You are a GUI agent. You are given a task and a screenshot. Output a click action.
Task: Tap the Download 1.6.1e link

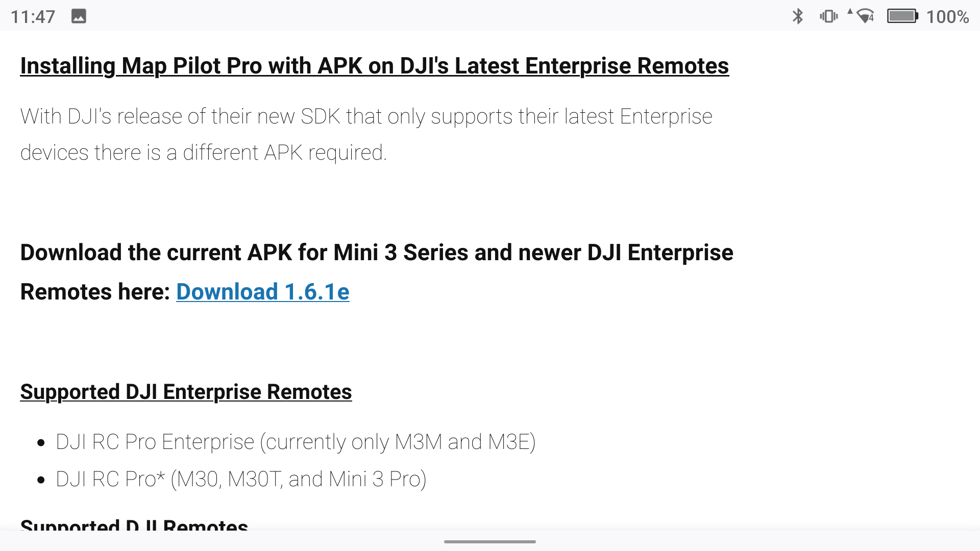[263, 292]
